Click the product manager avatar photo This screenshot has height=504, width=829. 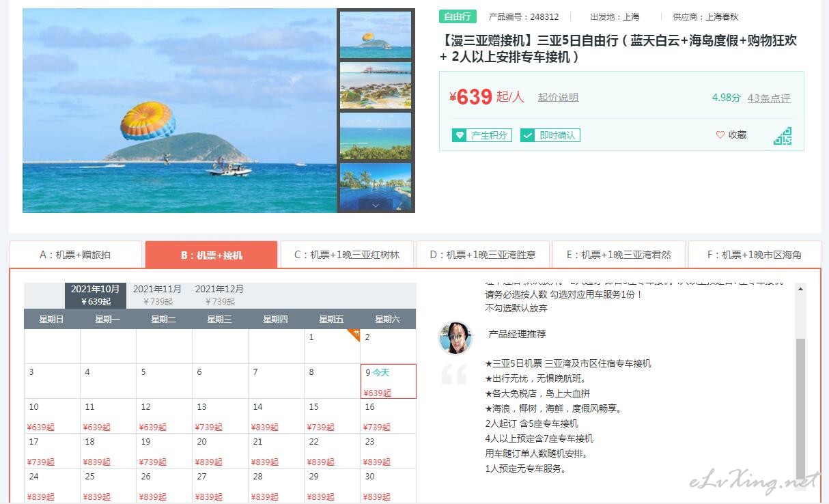tap(455, 338)
